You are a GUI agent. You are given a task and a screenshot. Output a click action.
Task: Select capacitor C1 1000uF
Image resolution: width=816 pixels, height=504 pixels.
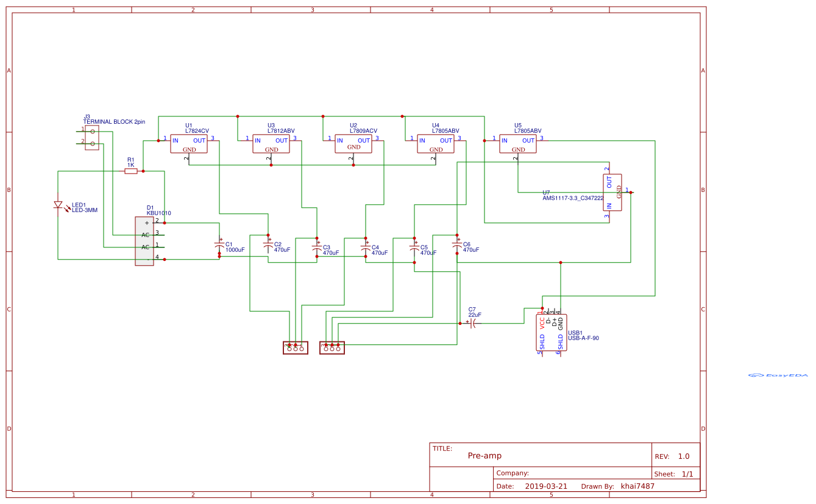(x=219, y=244)
